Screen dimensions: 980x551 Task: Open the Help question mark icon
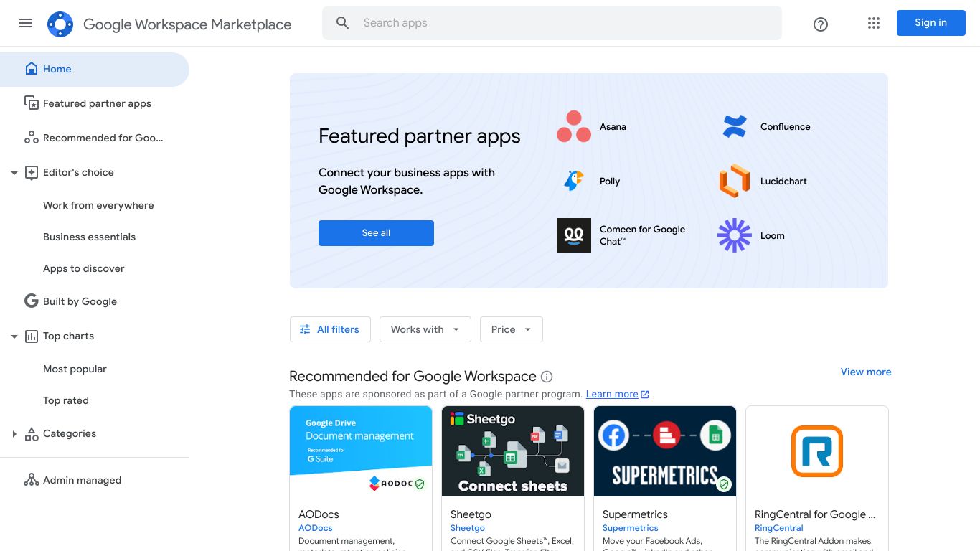pos(821,24)
